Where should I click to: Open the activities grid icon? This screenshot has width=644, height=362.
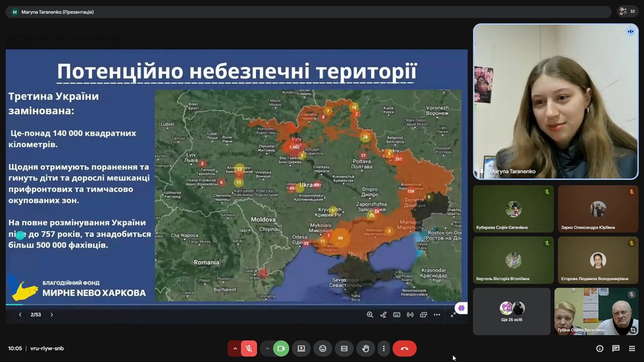click(x=632, y=349)
